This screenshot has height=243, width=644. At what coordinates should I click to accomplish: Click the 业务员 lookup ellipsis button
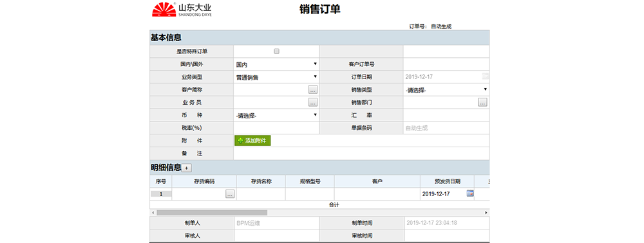click(313, 102)
